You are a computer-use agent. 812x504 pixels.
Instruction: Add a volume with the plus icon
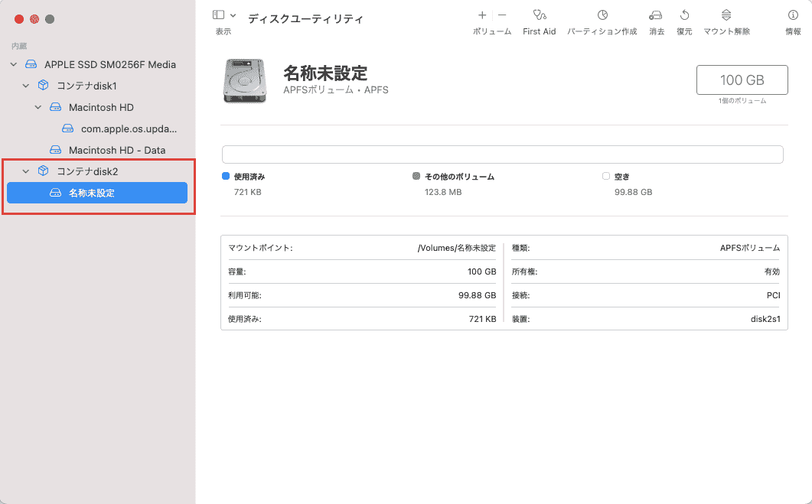pos(482,15)
